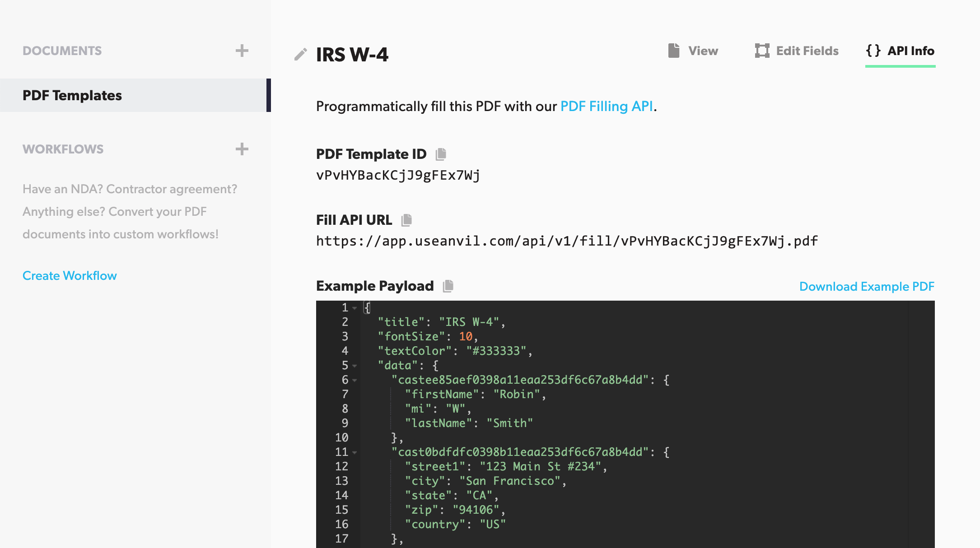Click the "mi": "W" code line

(438, 409)
